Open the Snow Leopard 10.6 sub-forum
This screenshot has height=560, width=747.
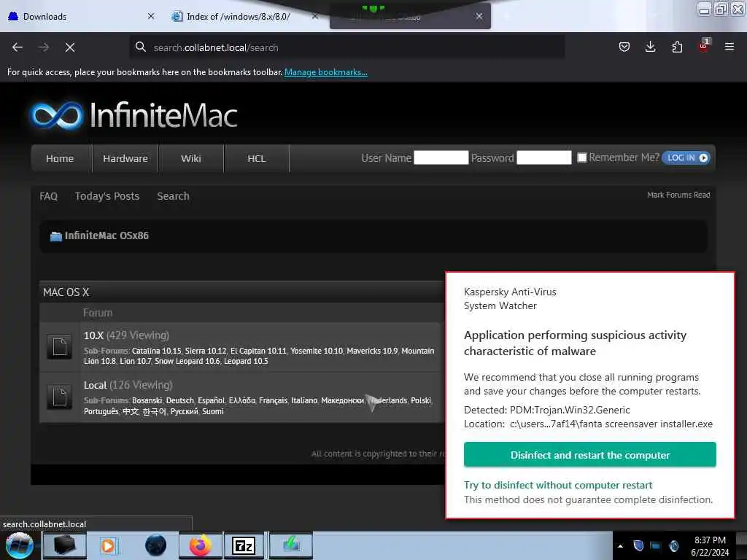(187, 362)
